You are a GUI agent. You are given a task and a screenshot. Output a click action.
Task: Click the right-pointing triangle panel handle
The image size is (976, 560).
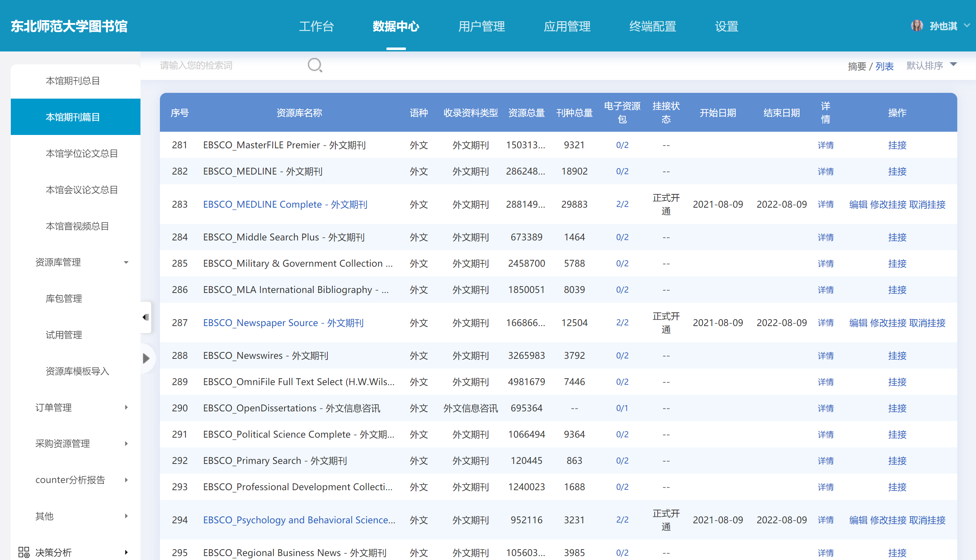(146, 358)
